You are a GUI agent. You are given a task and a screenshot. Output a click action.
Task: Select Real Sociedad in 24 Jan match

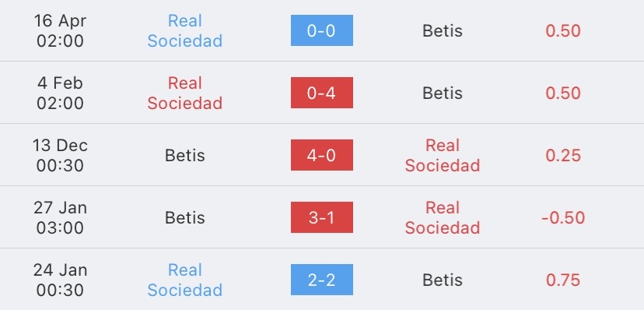[185, 280]
